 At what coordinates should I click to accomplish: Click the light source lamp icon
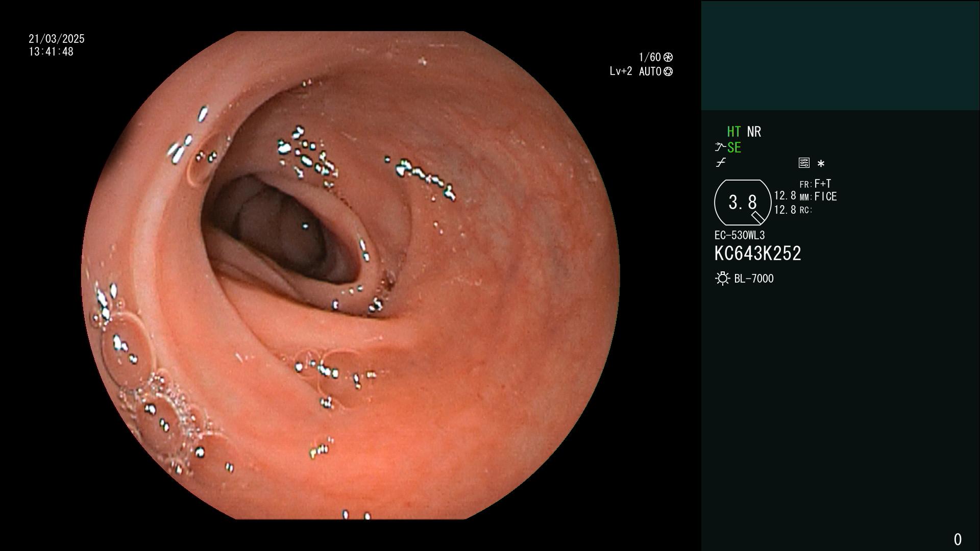(x=722, y=279)
